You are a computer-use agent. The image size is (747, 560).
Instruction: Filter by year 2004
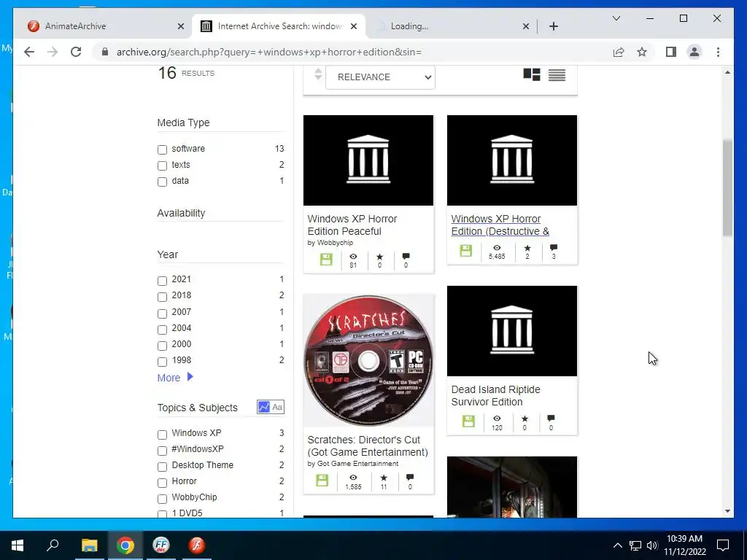tap(162, 330)
